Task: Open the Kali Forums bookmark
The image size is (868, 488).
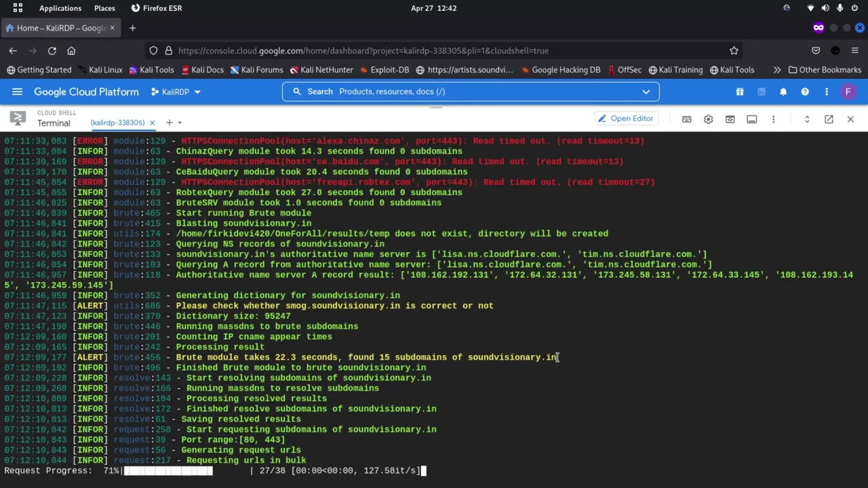Action: (x=257, y=70)
